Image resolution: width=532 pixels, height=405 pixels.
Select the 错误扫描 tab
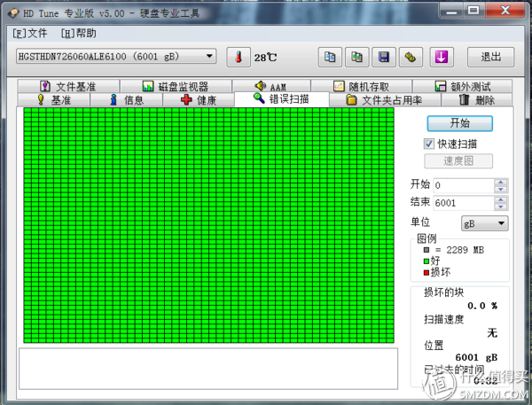282,99
